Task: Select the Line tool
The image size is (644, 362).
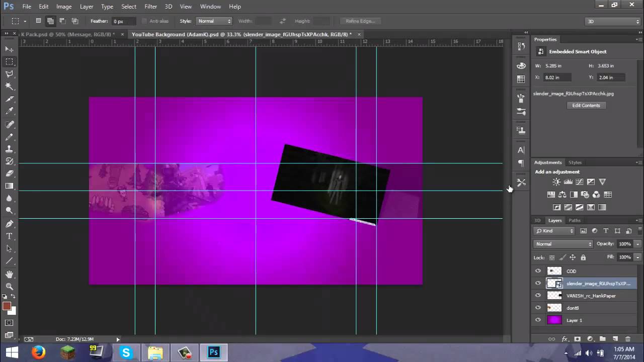Action: point(10,261)
